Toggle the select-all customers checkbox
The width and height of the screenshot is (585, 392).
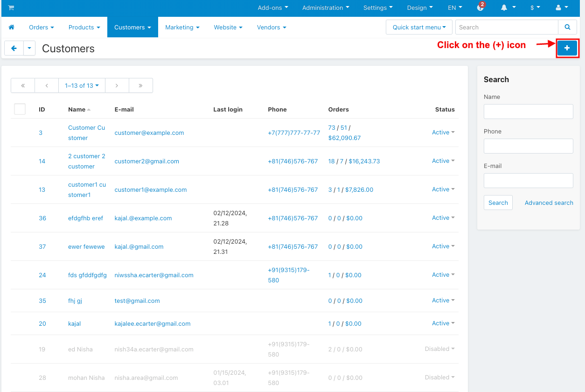(x=20, y=109)
